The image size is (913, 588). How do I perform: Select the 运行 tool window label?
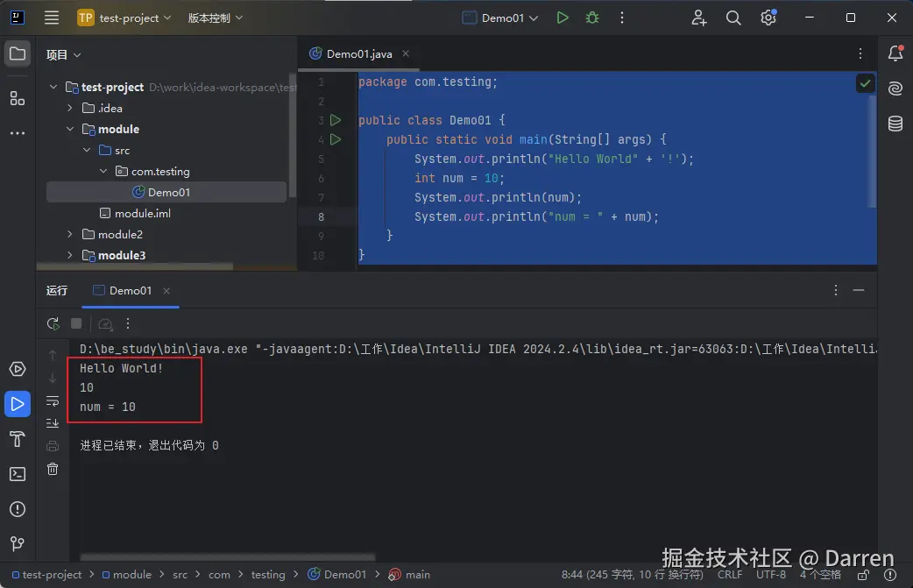[57, 290]
